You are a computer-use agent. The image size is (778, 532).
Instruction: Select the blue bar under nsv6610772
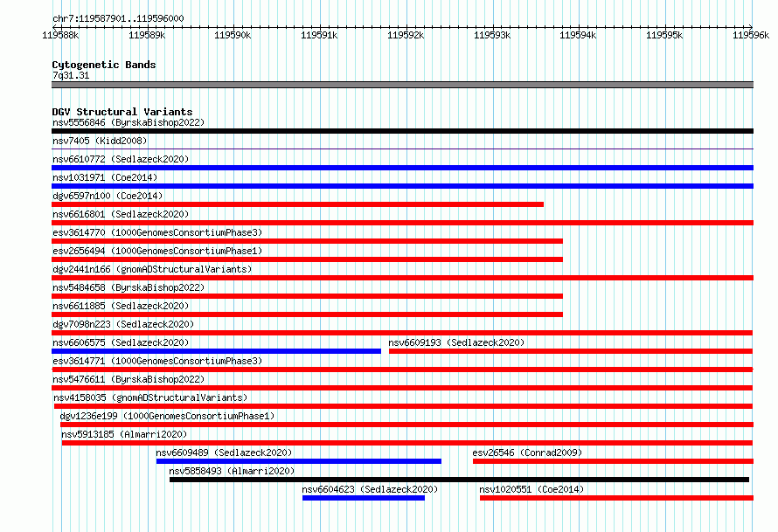pos(402,168)
